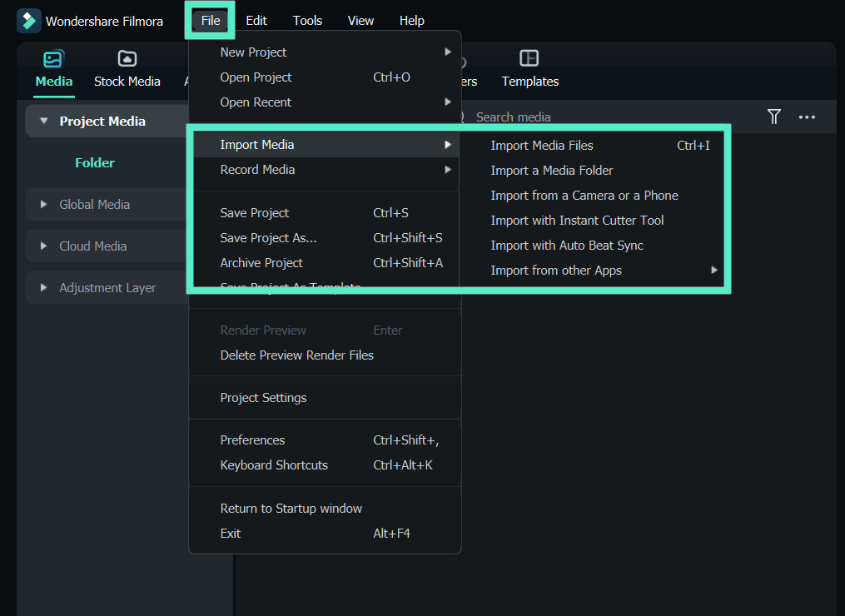The image size is (845, 616).
Task: Click the Templates panel icon
Action: click(529, 58)
